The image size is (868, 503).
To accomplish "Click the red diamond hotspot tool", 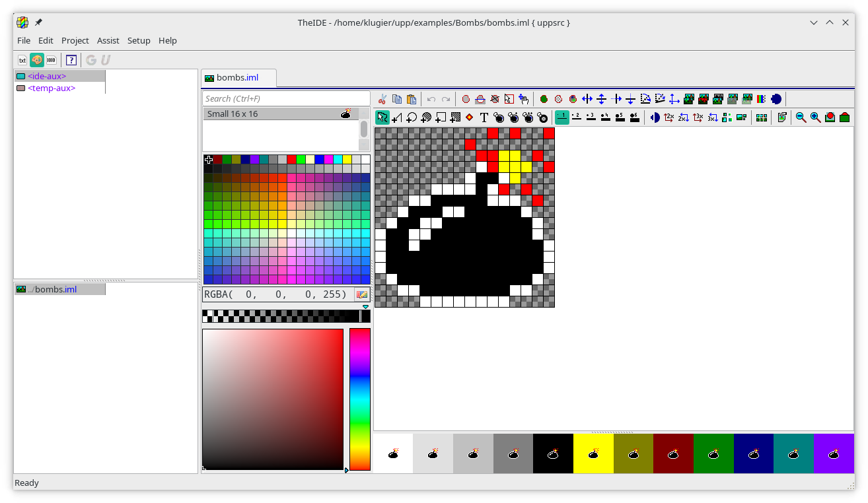I will pos(469,117).
